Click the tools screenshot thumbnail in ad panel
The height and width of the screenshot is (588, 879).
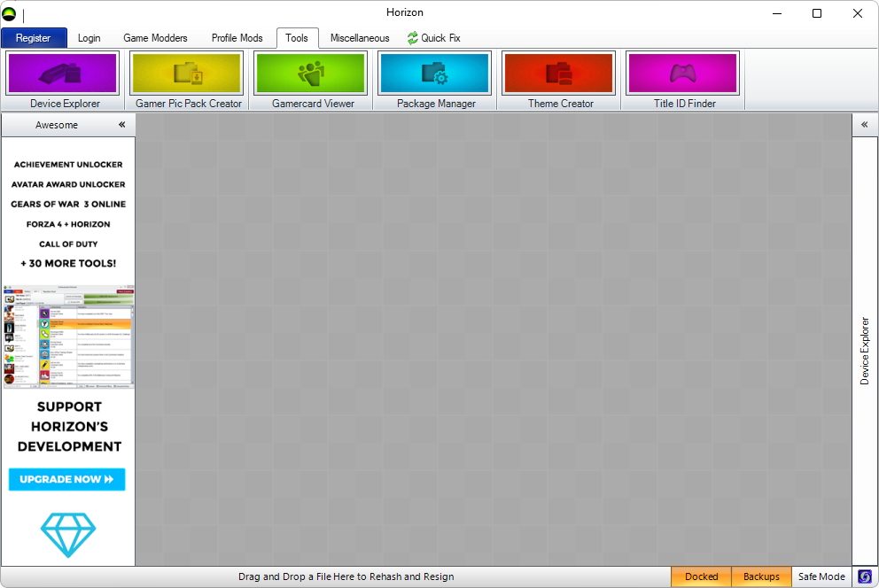(x=68, y=337)
